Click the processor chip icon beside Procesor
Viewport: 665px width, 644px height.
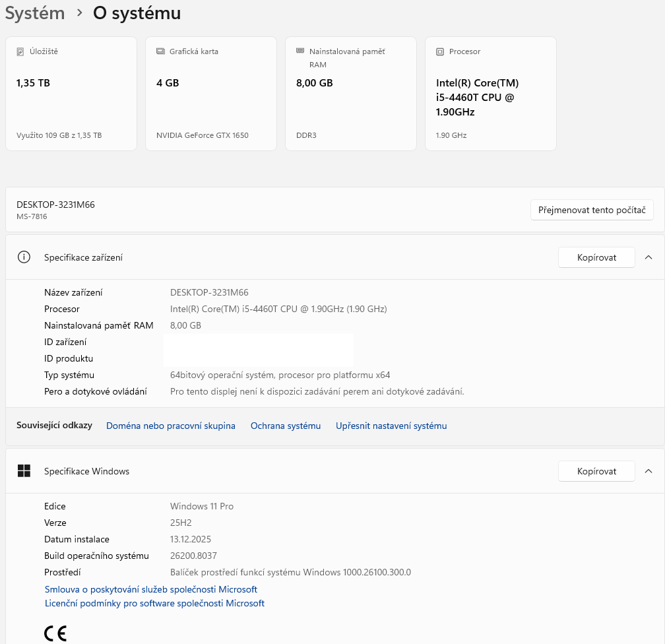pyautogui.click(x=440, y=51)
